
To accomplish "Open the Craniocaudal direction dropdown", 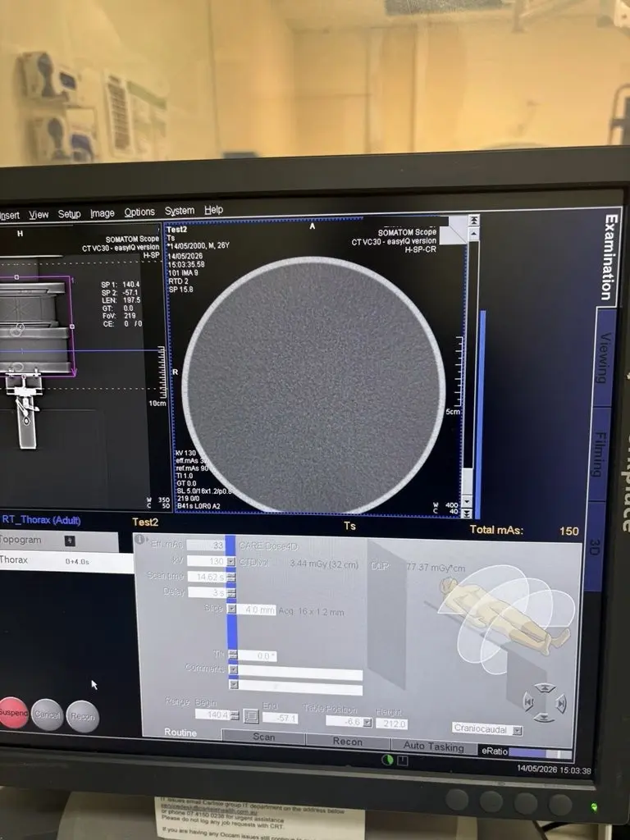I will 518,730.
